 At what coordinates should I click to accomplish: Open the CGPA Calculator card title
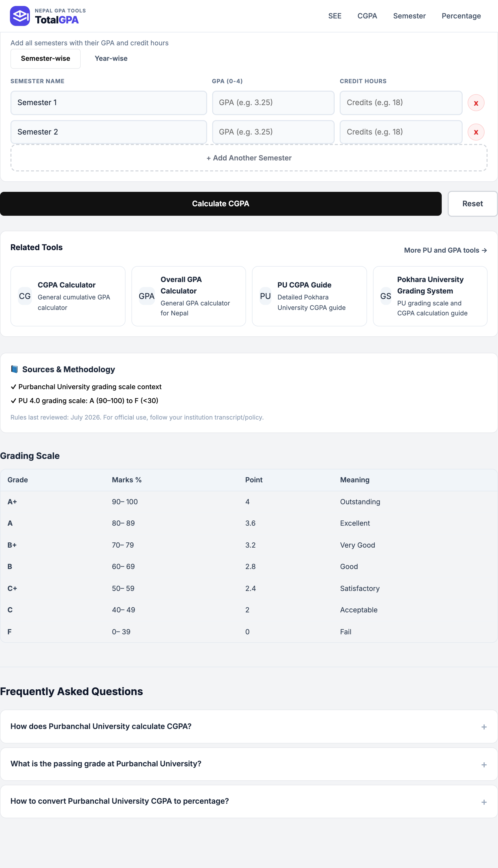click(66, 285)
